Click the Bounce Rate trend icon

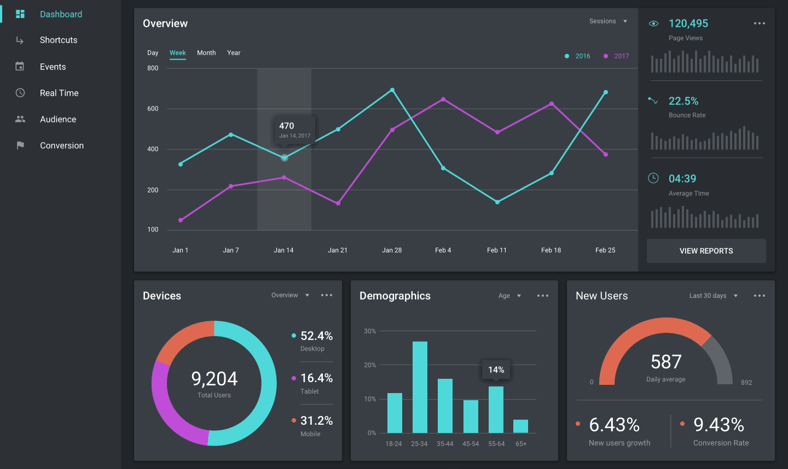653,101
